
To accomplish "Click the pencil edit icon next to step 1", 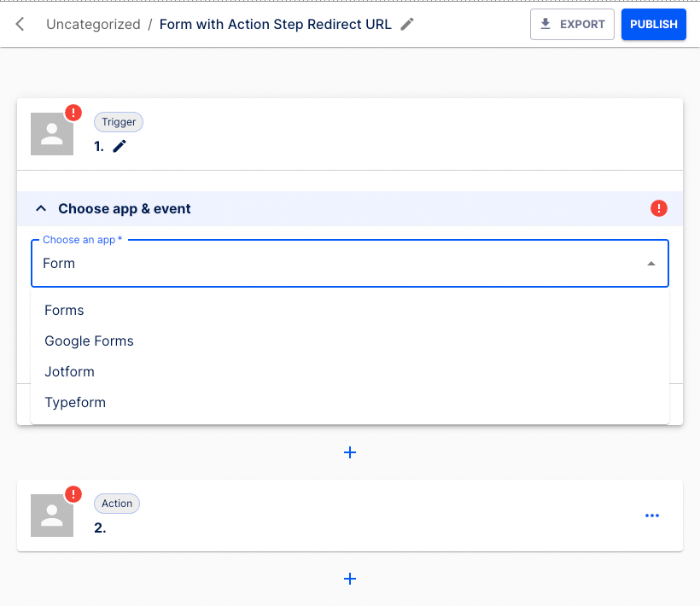I will click(x=119, y=146).
